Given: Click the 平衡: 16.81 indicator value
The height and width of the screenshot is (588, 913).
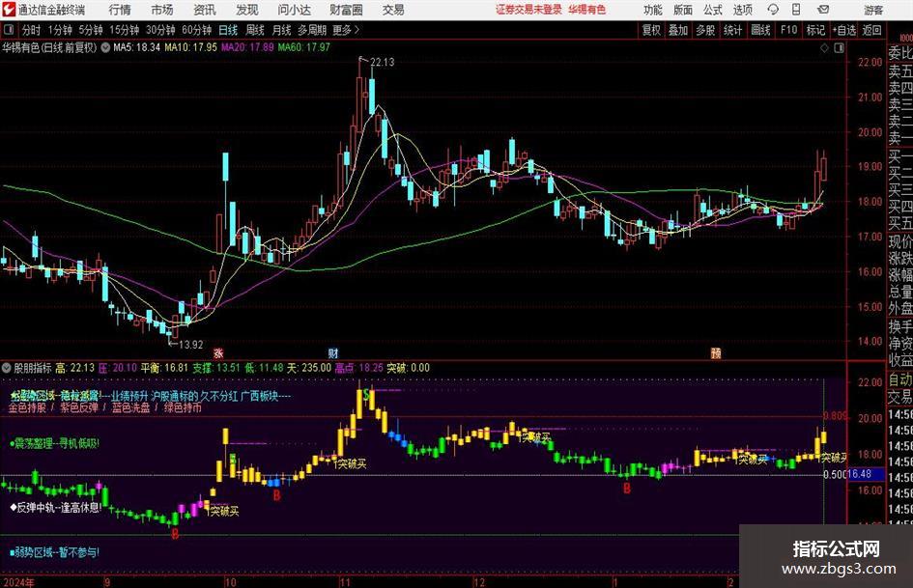Looking at the screenshot, I should pos(164,367).
